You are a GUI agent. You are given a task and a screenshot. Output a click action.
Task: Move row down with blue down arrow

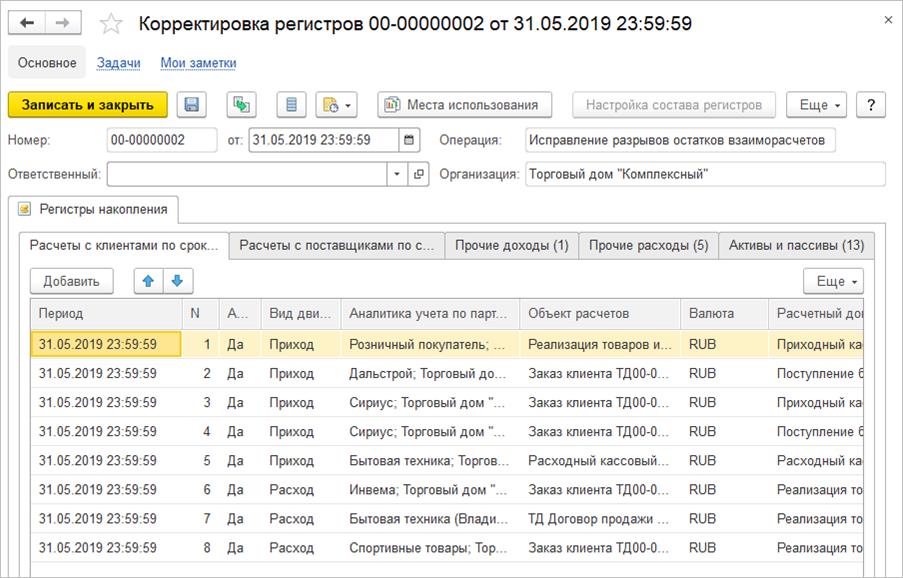click(178, 281)
